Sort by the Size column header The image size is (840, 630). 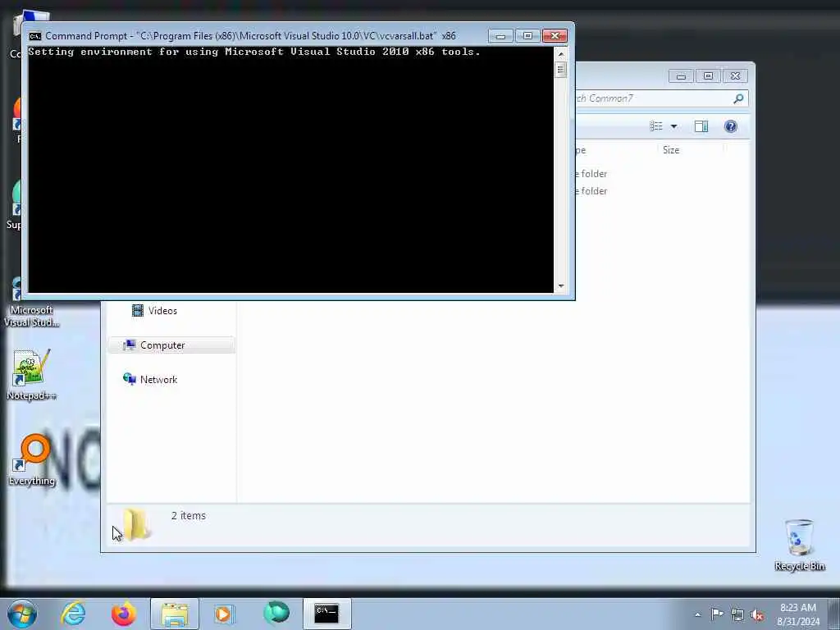click(690, 150)
